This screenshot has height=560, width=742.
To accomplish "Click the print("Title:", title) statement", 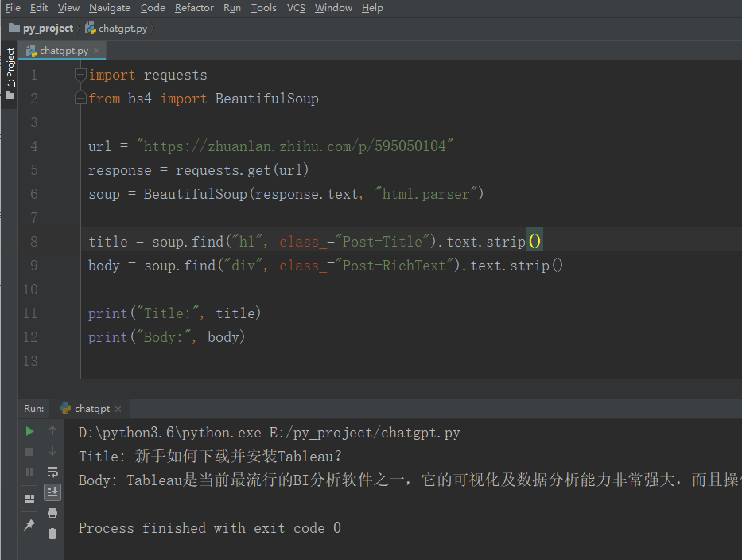I will tap(174, 313).
